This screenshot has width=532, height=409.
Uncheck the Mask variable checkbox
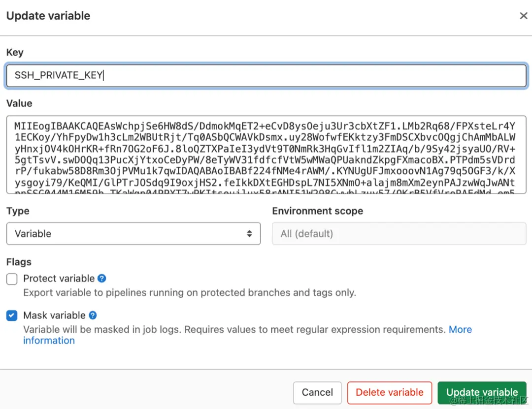click(x=12, y=315)
